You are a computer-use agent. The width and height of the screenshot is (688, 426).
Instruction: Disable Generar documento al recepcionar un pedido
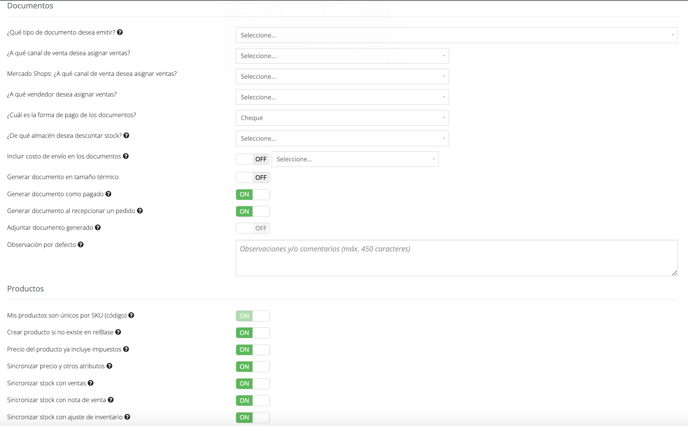click(253, 211)
